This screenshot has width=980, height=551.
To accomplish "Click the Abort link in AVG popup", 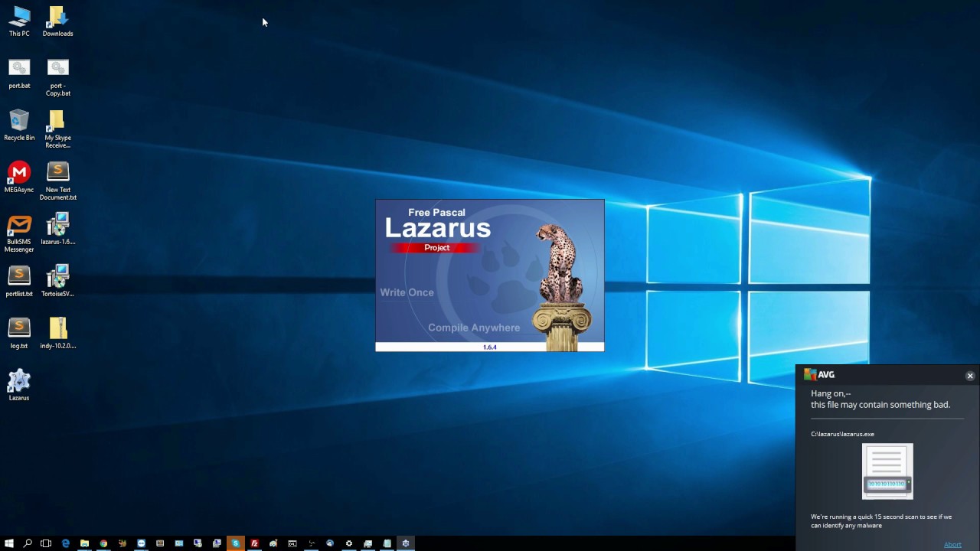I will (952, 545).
